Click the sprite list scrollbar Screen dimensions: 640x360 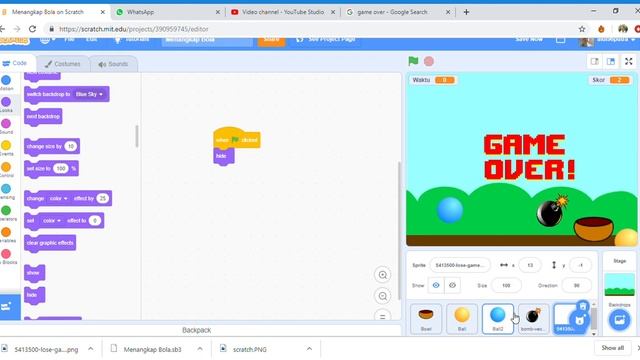click(594, 318)
